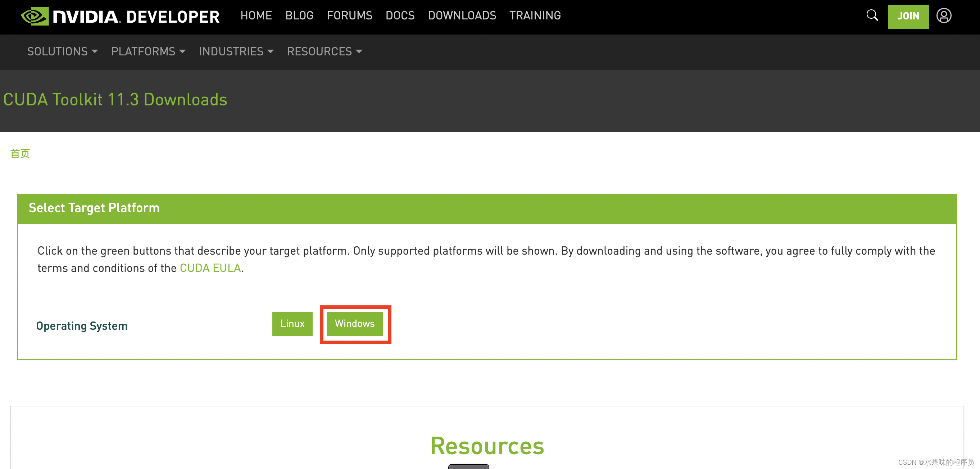Open the user account profile icon
The width and height of the screenshot is (980, 469).
pos(944,16)
